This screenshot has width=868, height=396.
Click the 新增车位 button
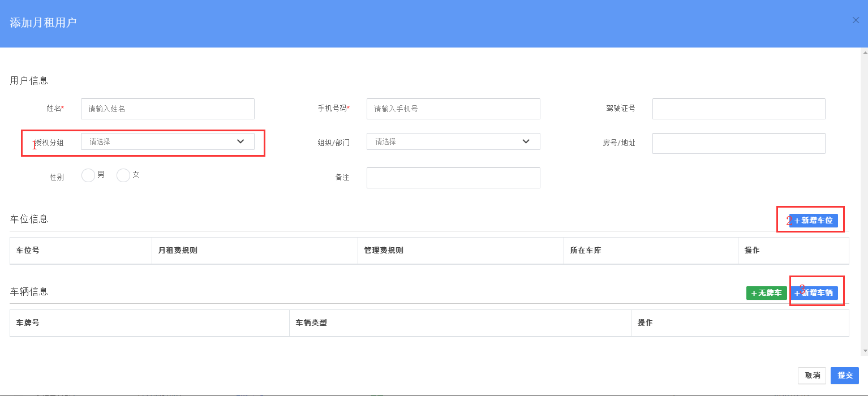(814, 220)
